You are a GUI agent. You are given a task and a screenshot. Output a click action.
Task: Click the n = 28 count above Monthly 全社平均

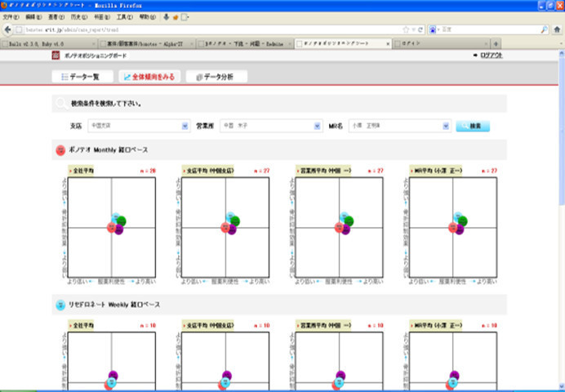(148, 171)
